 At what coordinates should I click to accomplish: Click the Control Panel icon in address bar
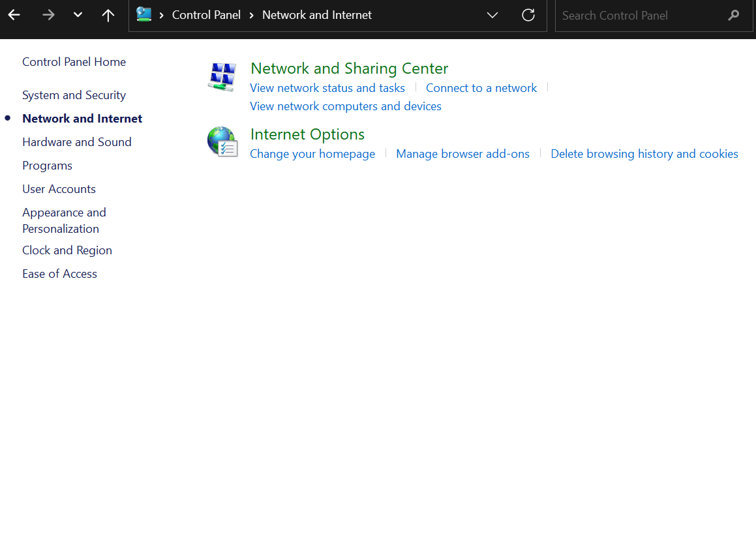click(x=143, y=14)
